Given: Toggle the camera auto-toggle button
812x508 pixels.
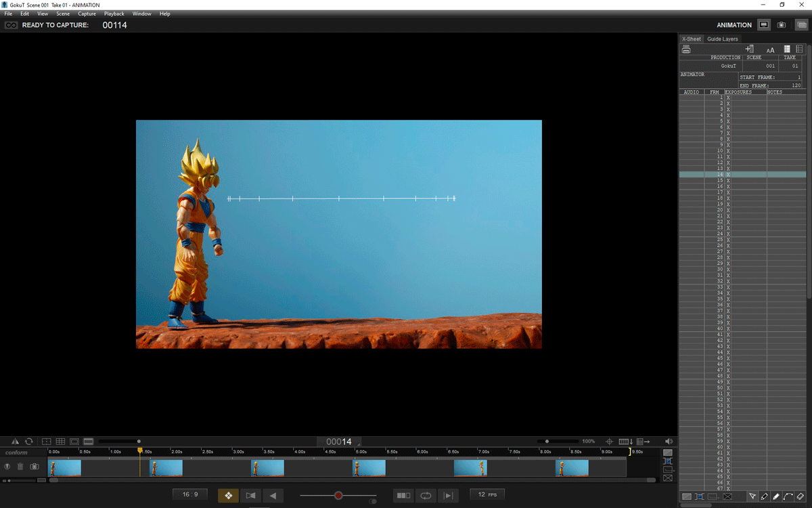Looking at the screenshot, I should tap(250, 496).
